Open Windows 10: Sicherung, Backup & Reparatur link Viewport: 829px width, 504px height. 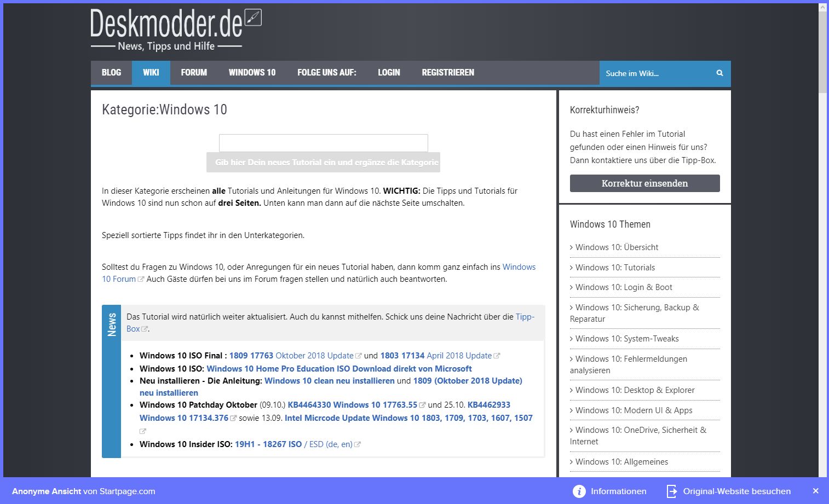click(635, 313)
